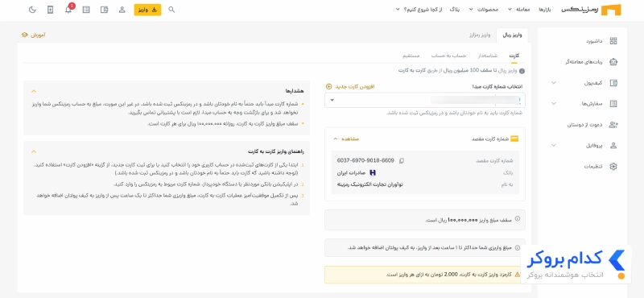Switch to the واریز رمزارز tab

pyautogui.click(x=480, y=35)
